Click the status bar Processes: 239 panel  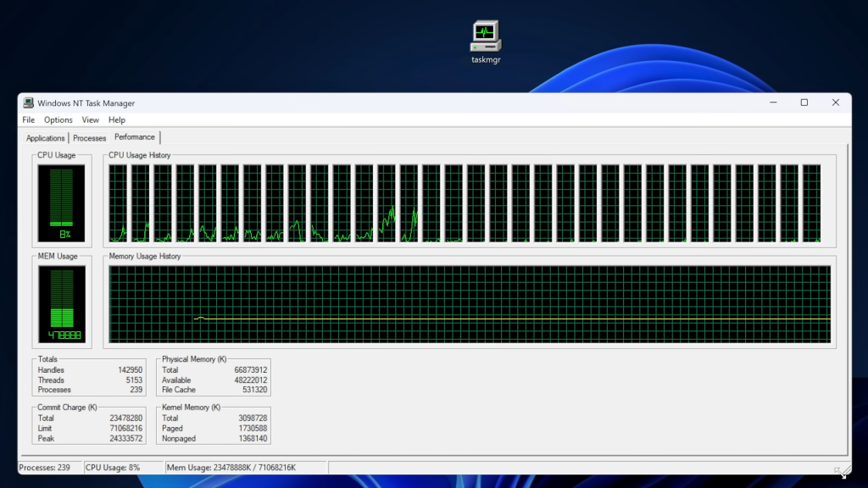click(50, 468)
